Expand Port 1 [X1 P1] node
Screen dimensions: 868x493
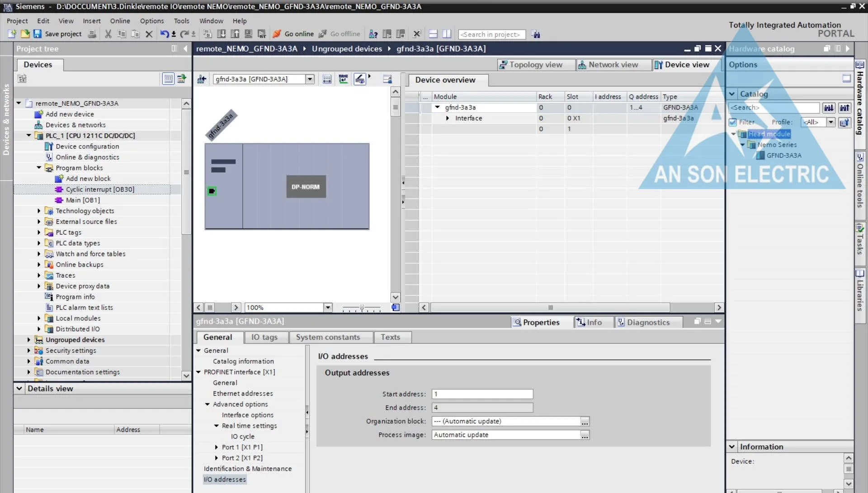217,447
